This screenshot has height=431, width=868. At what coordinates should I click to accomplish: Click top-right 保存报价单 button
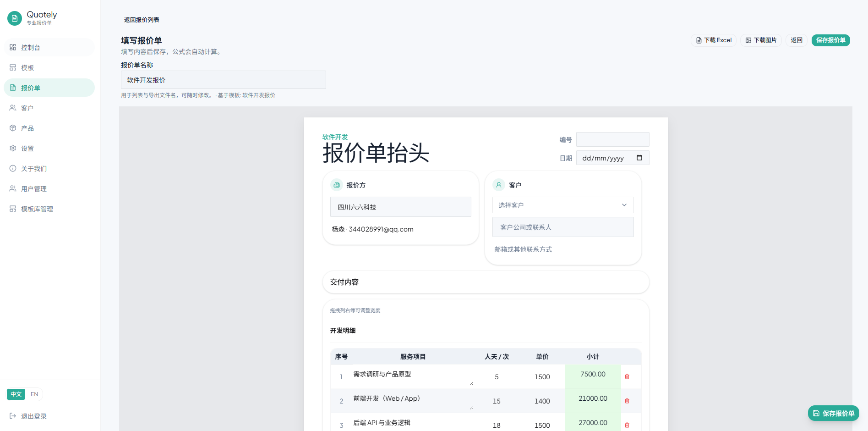pos(831,40)
